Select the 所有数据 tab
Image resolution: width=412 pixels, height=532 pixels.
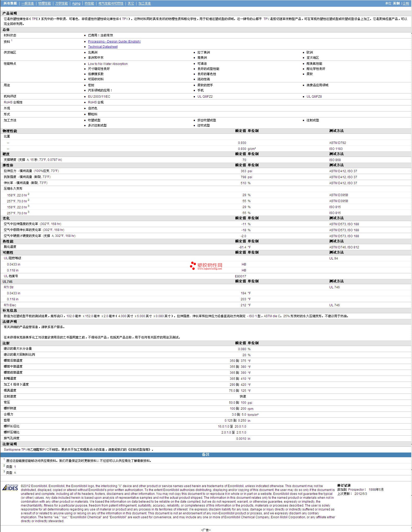tap(10, 3)
